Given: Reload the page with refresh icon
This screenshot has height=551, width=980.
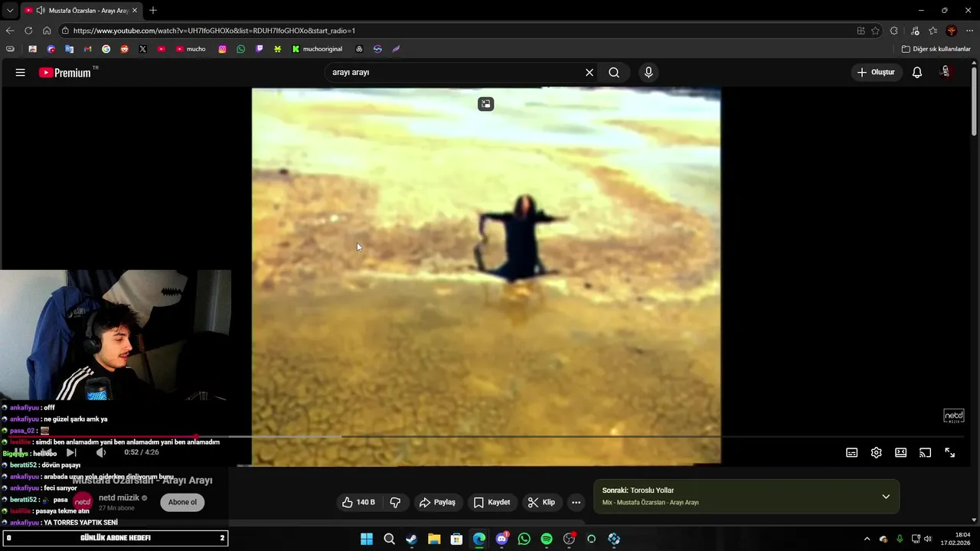Looking at the screenshot, I should 28,31.
